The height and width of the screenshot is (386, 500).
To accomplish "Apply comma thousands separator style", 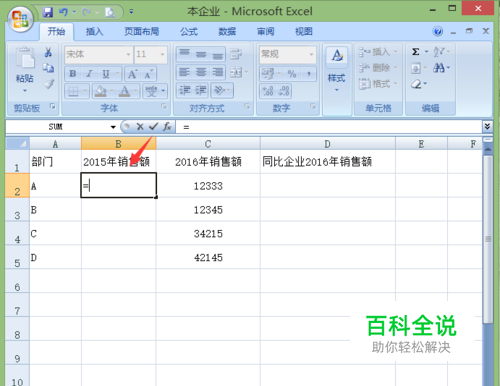I will tap(309, 74).
